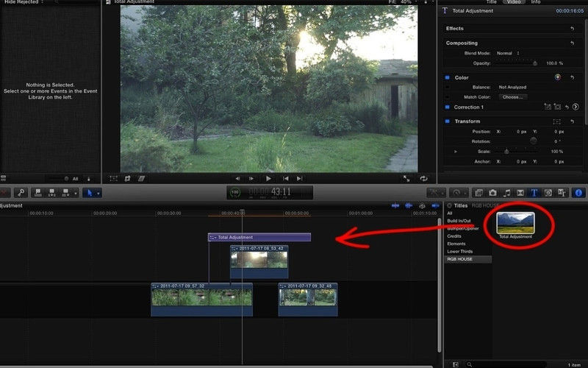
Task: Show the Themes browser
Action: point(562,193)
